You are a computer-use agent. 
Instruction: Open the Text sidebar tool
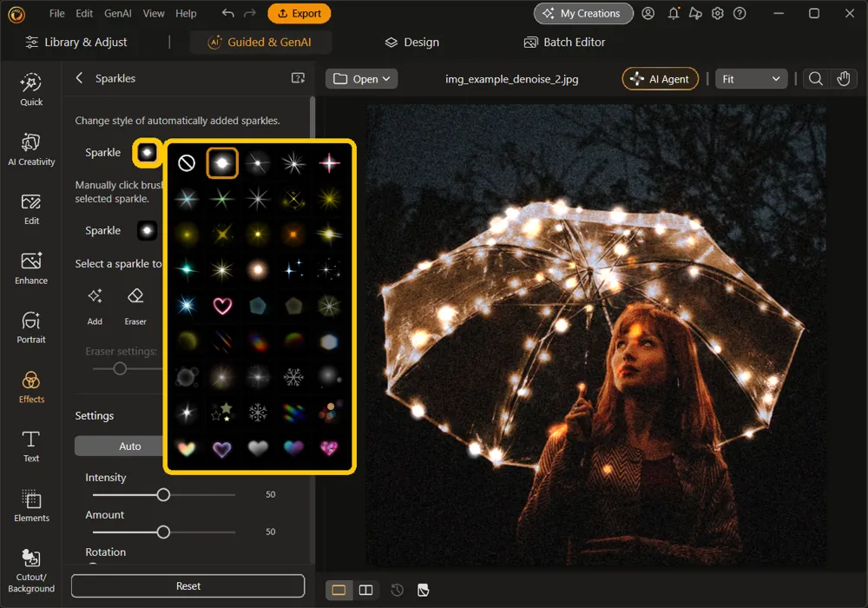pos(31,446)
